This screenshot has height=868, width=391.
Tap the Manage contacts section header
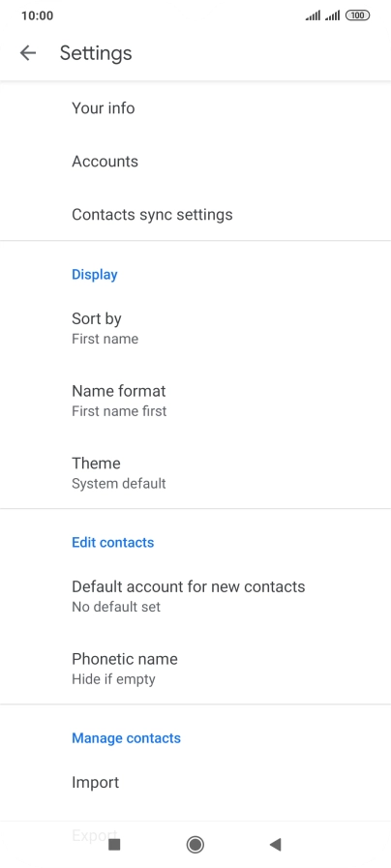coord(126,738)
